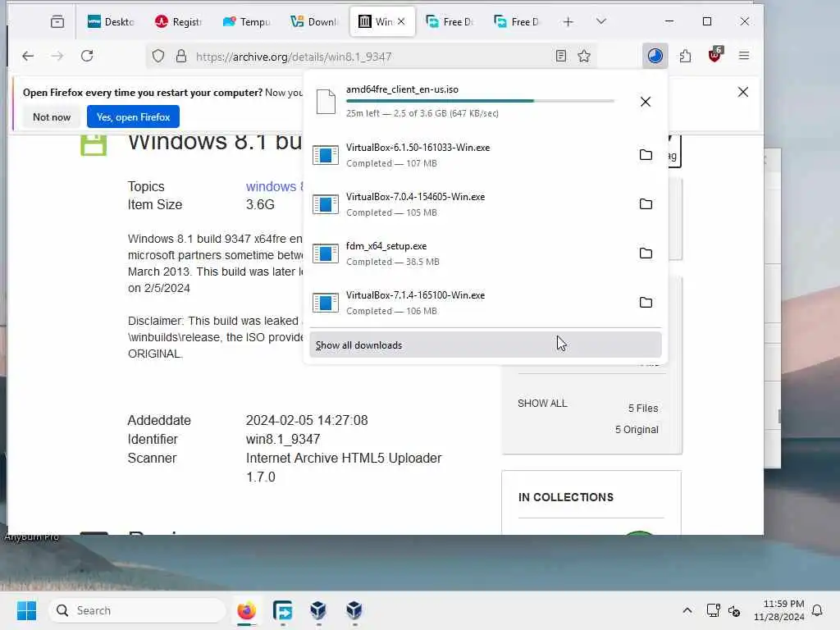Expand the list all tabs dropdown
This screenshot has height=630, width=840.
601,21
